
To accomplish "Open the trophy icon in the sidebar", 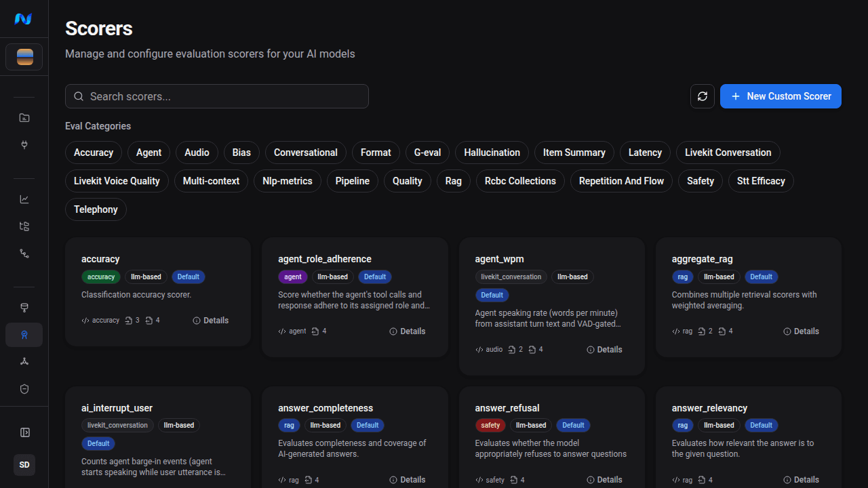I will 24,308.
